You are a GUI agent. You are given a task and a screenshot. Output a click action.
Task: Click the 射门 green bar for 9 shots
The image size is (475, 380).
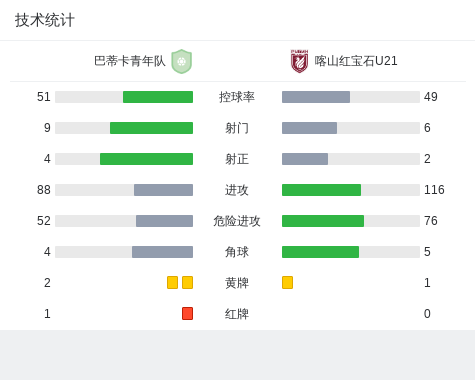pos(151,128)
